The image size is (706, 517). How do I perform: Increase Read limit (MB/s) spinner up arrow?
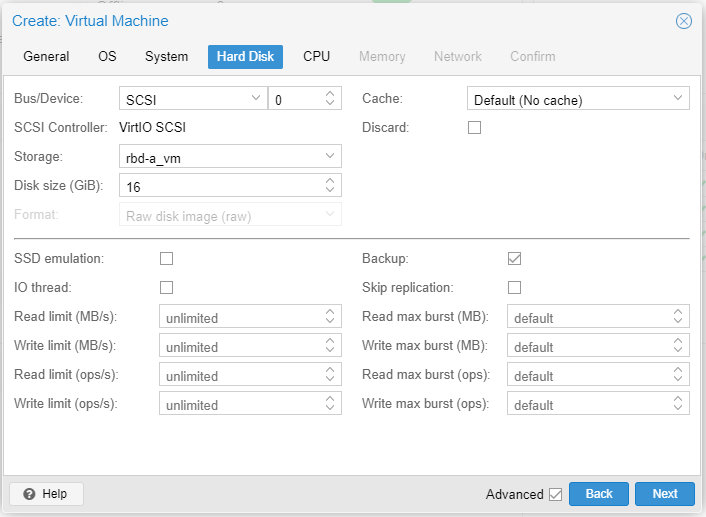pos(330,312)
